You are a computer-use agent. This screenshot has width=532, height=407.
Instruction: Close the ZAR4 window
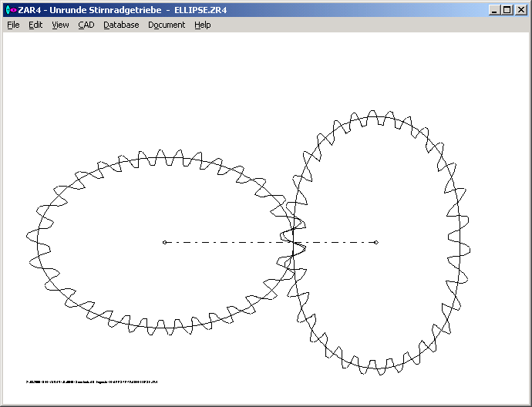[x=520, y=10]
